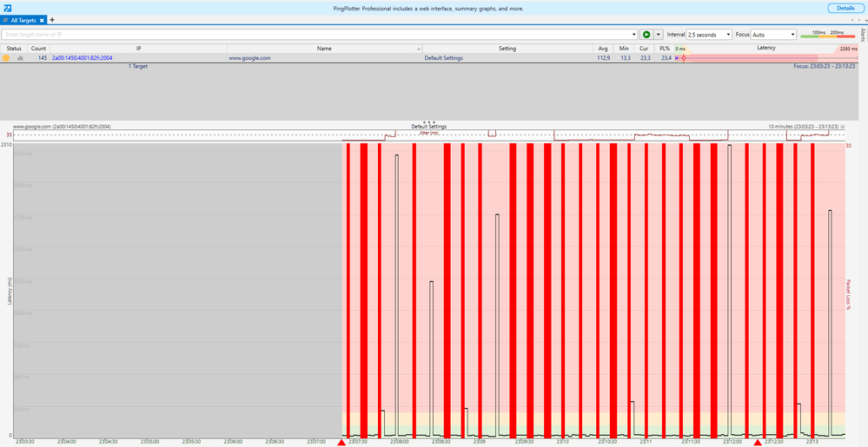868x447 pixels.
Task: Click the Focus: 23:03:23 - 23:13:23 text
Action: click(x=825, y=66)
